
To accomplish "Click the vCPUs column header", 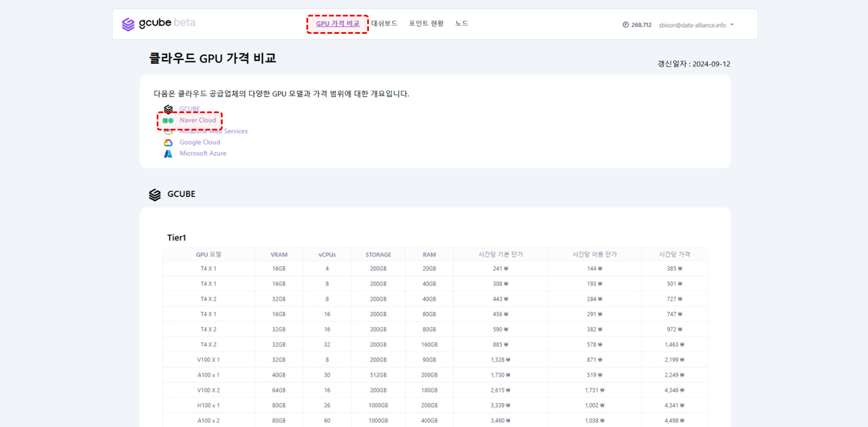I will tap(327, 254).
